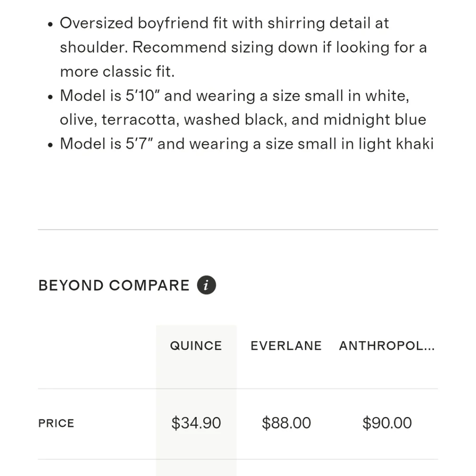Click the Everlane price $88.00
Image resolution: width=476 pixels, height=476 pixels.
[286, 423]
